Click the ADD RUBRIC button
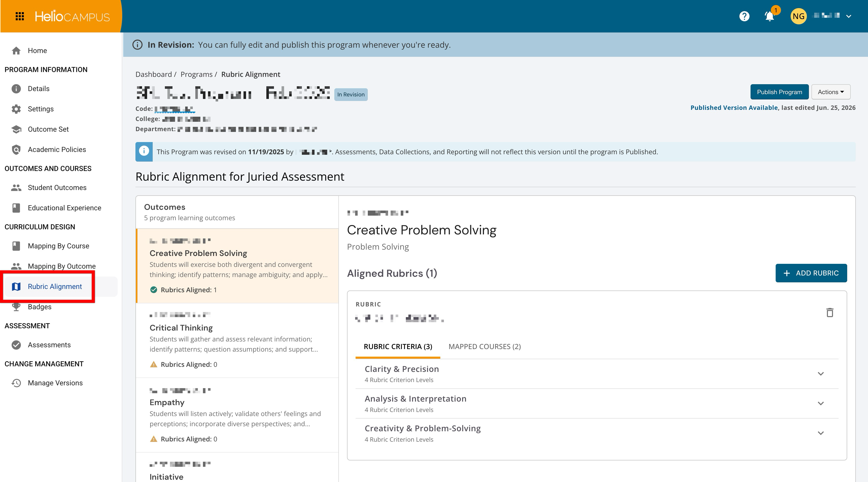The image size is (868, 482). (811, 273)
